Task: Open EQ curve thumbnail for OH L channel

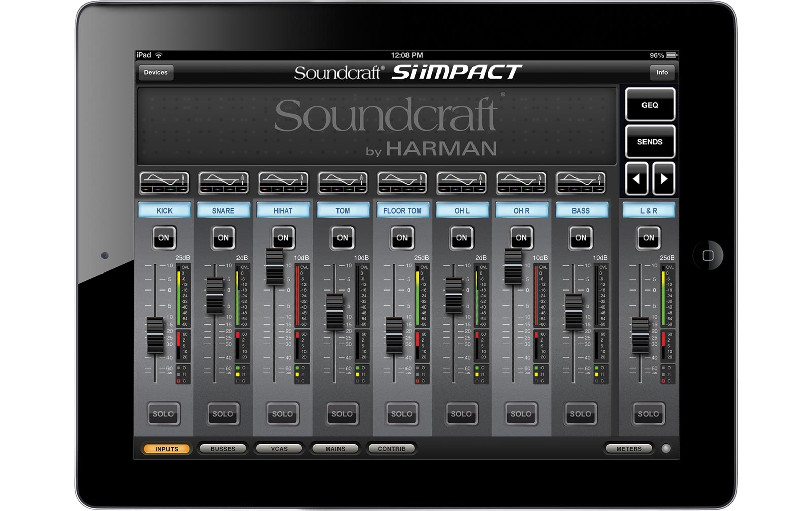Action: pos(462,183)
